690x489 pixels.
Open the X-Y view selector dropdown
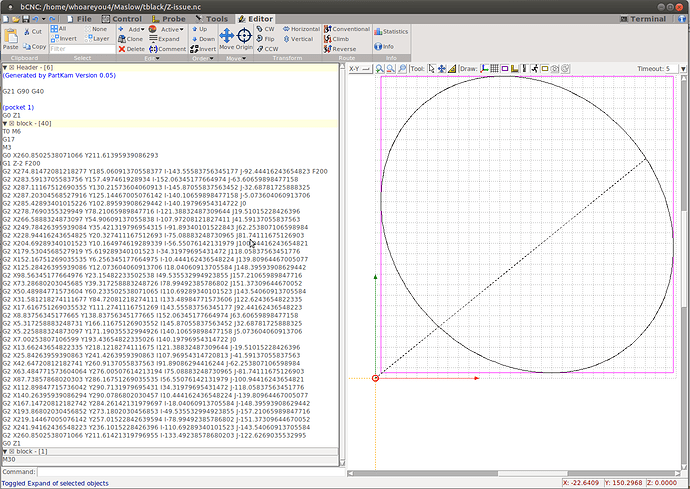(360, 69)
